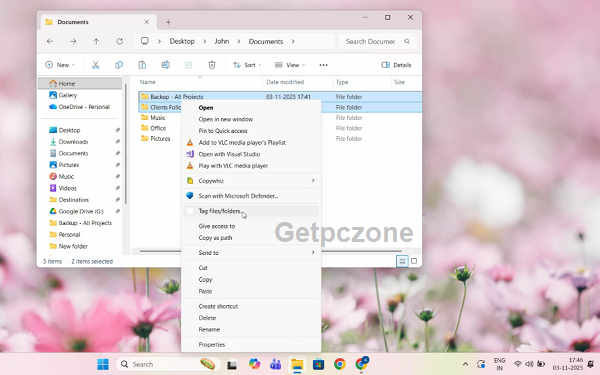The height and width of the screenshot is (375, 600).
Task: Select the Music folder row
Action: (x=279, y=118)
